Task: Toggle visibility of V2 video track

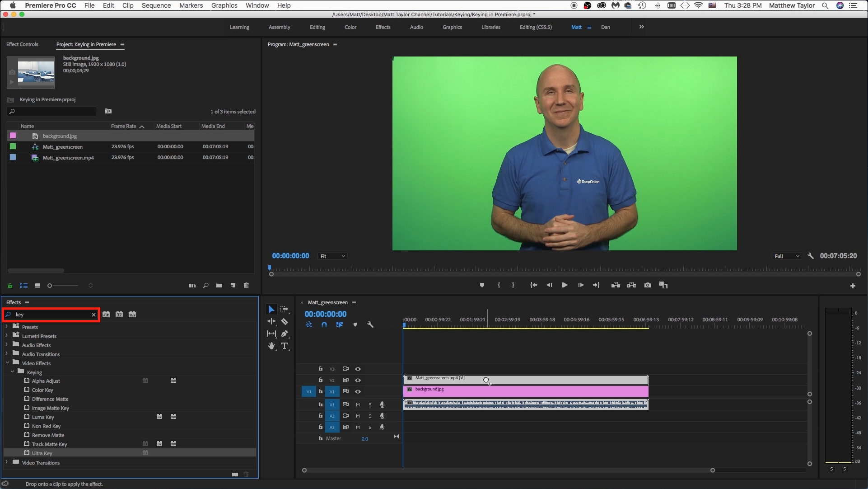Action: pos(358,380)
